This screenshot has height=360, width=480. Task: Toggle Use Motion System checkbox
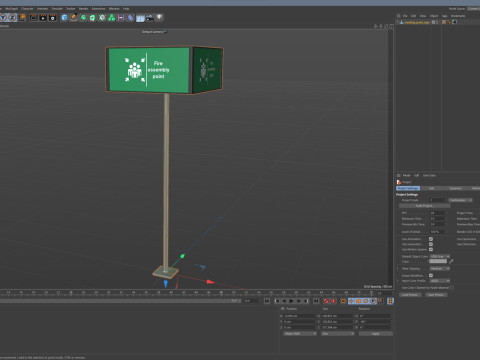[431, 249]
